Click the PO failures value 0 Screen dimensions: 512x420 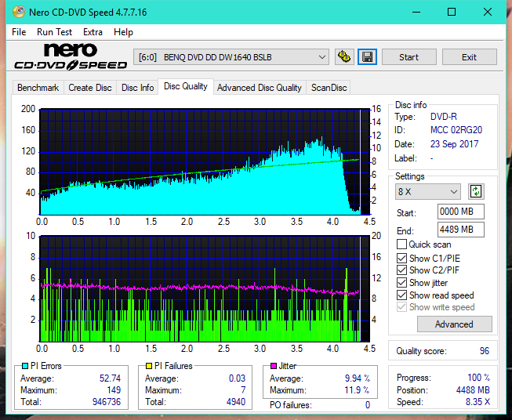tap(368, 405)
